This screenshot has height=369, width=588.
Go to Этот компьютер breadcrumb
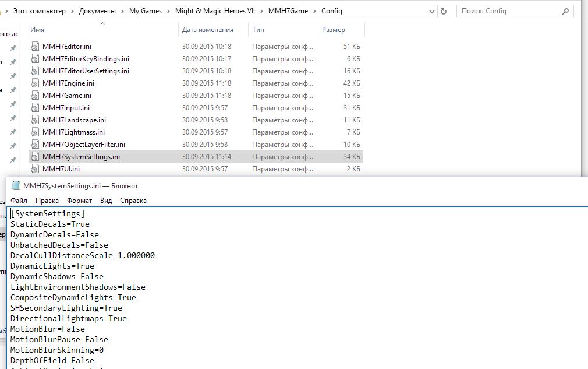(x=40, y=11)
